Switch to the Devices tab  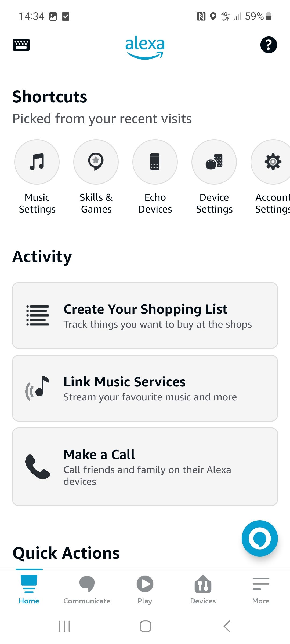tap(203, 589)
